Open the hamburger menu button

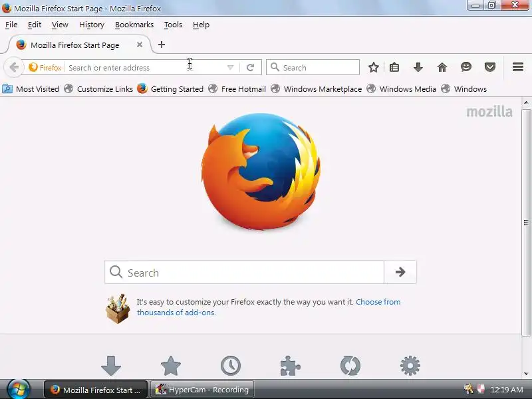click(x=518, y=67)
